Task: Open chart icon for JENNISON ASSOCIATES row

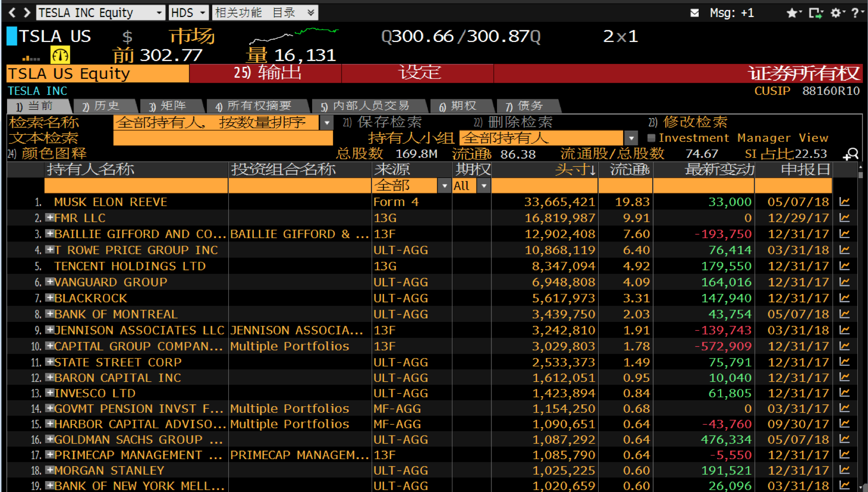Action: pos(845,330)
